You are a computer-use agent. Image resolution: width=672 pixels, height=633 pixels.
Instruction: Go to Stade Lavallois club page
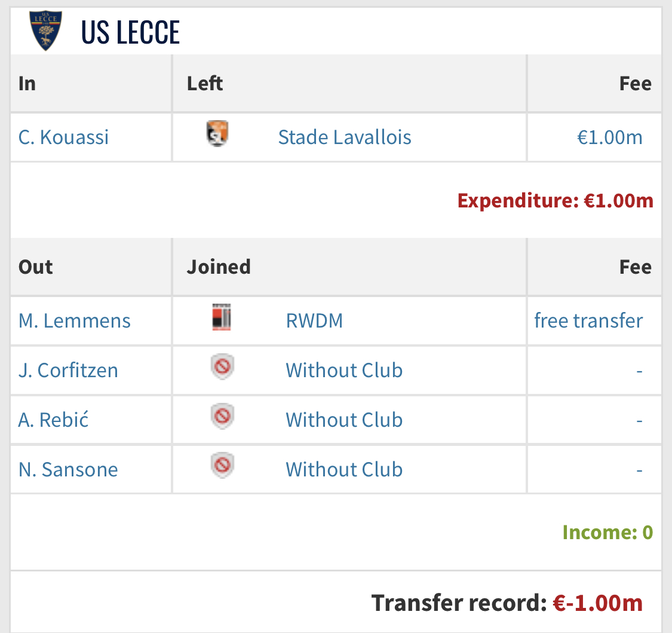(x=345, y=137)
